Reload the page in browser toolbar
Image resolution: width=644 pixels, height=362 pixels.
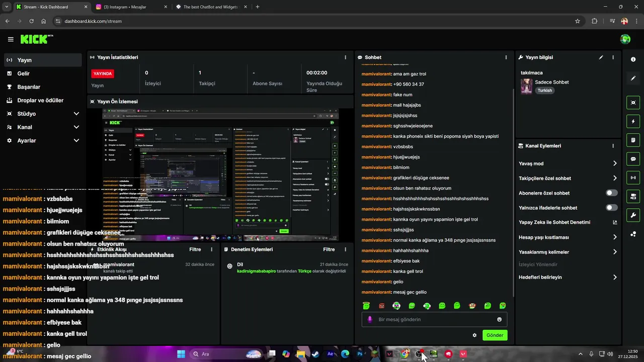click(31, 21)
